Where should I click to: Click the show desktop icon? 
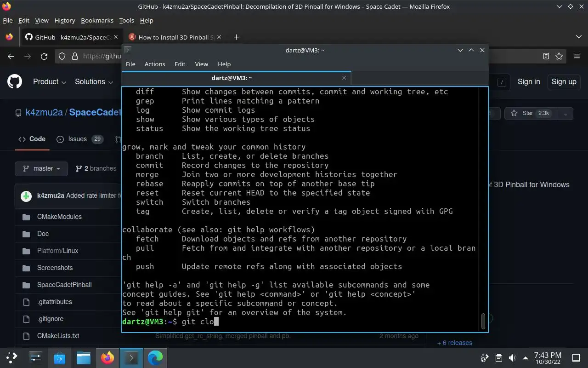pyautogui.click(x=576, y=358)
